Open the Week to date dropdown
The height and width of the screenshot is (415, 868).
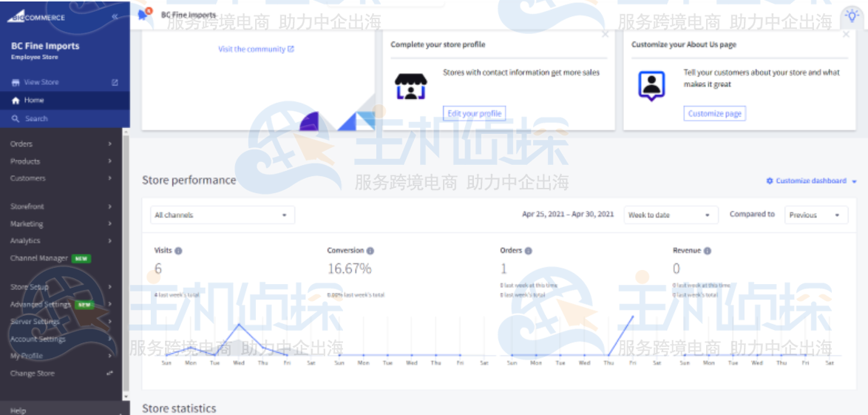tap(671, 215)
